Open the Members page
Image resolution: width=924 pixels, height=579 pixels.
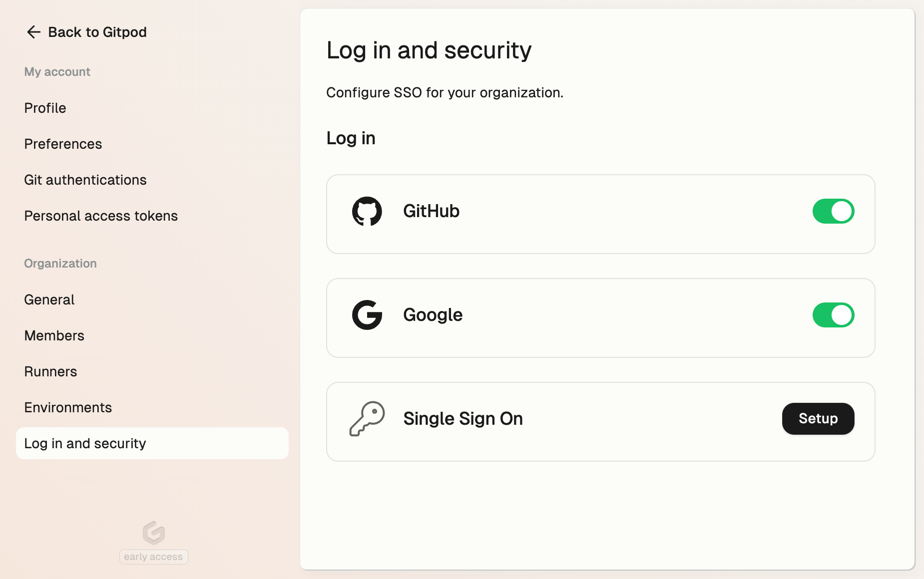54,335
